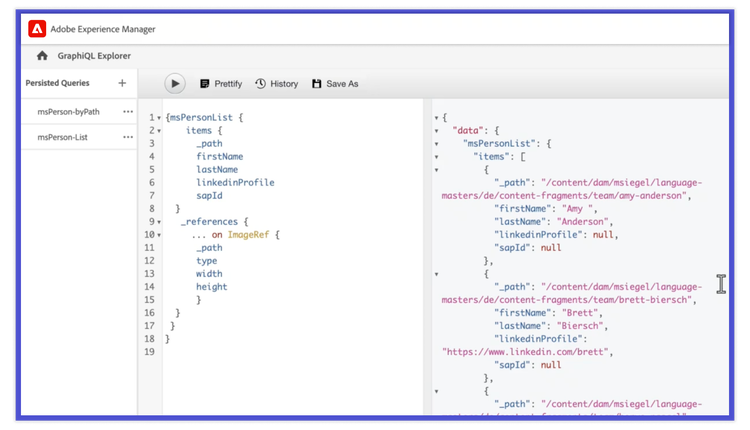Open the ellipsis menu beside msPerson-List
Viewport: 750px width, 430px height.
[128, 137]
